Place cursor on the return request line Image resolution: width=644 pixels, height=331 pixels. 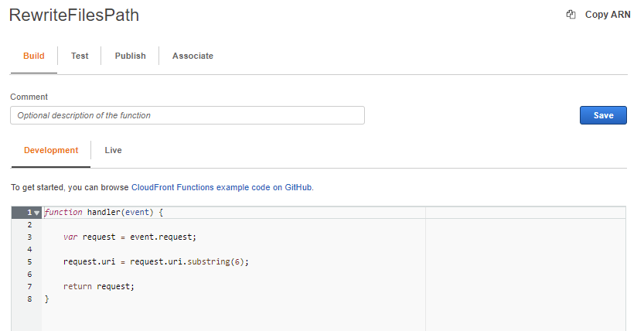[99, 286]
